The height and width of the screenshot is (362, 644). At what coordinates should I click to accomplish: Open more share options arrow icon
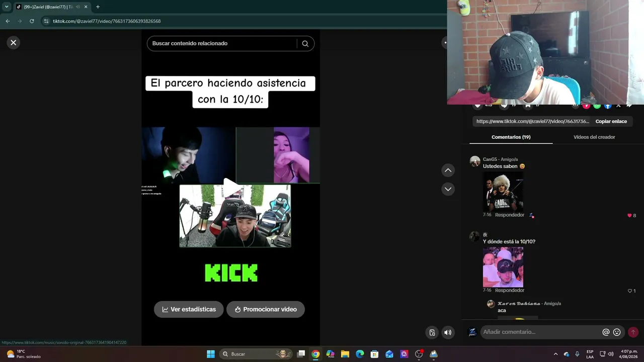point(629,106)
